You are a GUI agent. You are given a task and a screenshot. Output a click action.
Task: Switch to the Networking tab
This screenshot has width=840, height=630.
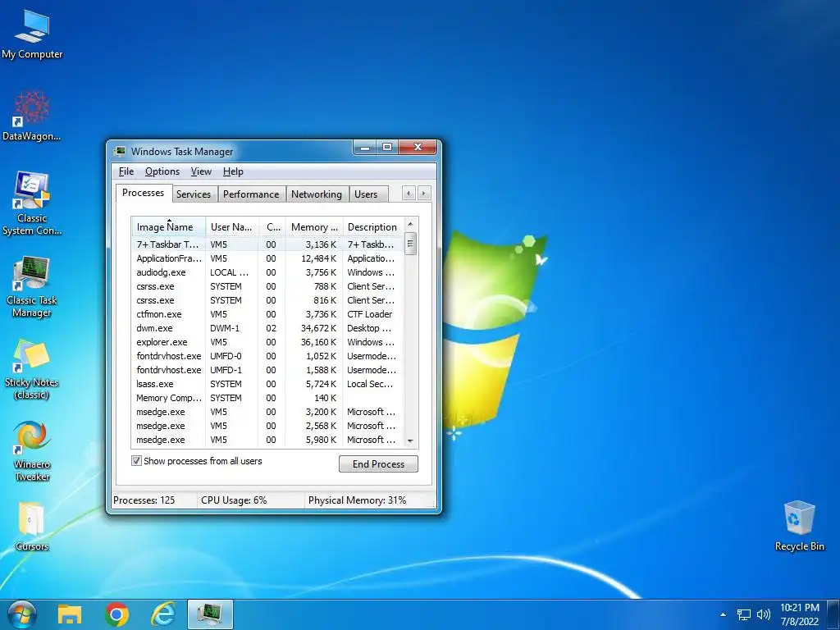pos(316,194)
